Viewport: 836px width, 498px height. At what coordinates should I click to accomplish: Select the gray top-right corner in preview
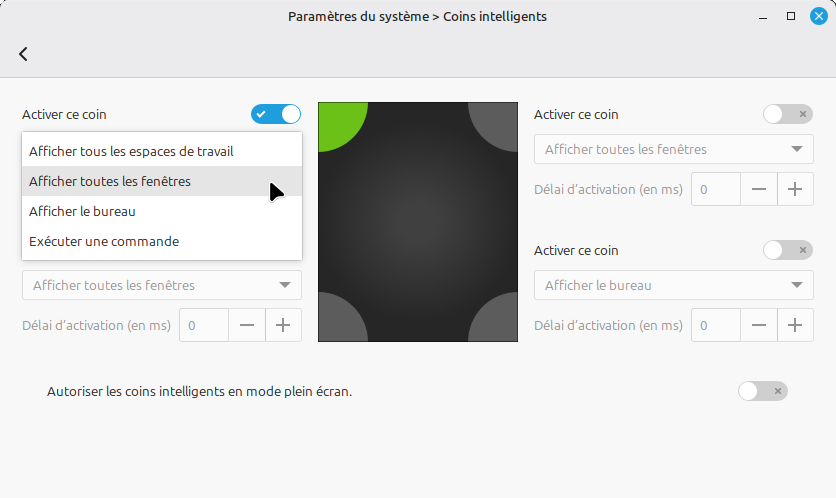tap(496, 124)
